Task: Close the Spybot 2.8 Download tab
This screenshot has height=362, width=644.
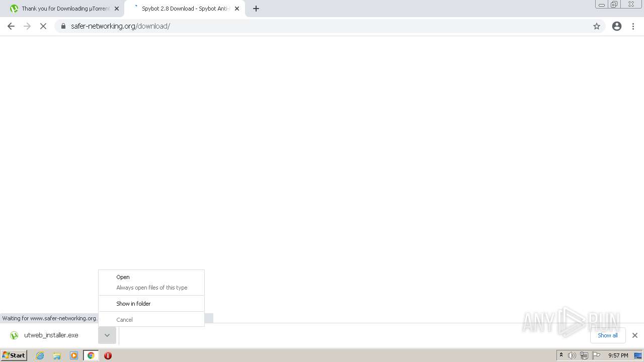Action: tap(237, 9)
